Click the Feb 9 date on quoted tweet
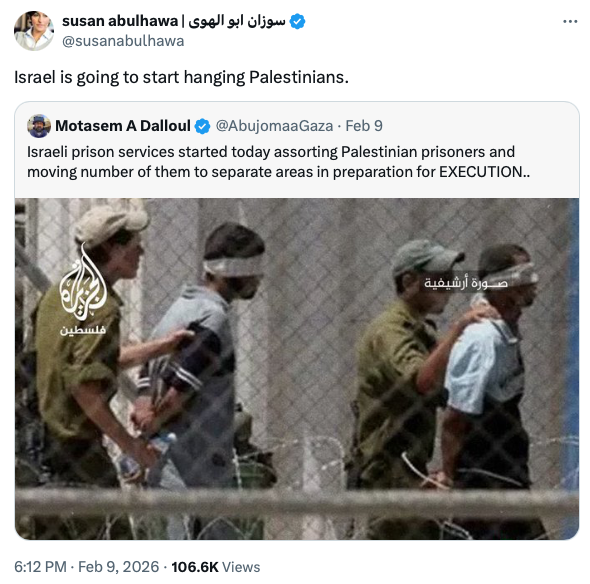 tap(364, 126)
